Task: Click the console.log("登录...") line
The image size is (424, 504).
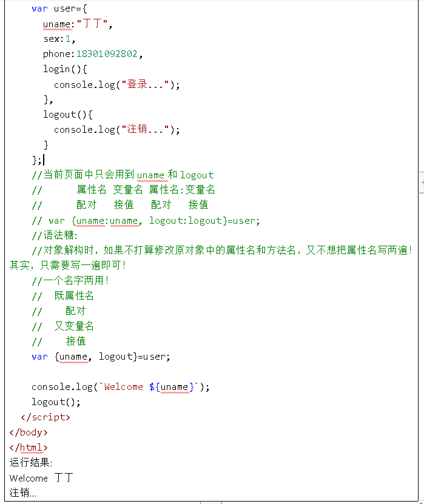Action: coord(116,84)
